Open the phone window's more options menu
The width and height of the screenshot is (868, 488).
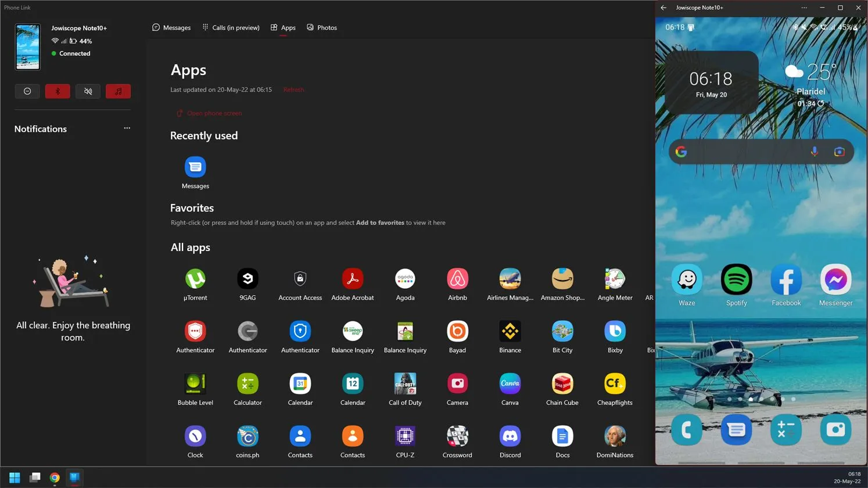click(x=804, y=8)
